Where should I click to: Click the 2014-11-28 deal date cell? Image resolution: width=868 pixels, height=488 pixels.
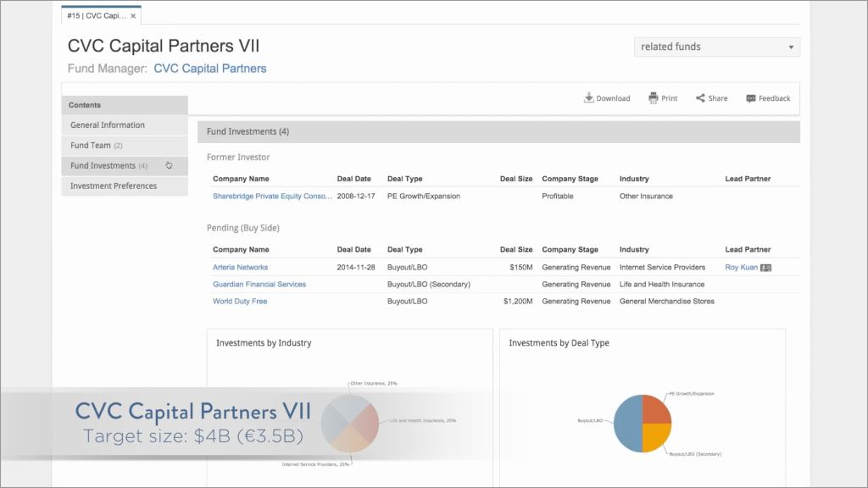(x=356, y=267)
